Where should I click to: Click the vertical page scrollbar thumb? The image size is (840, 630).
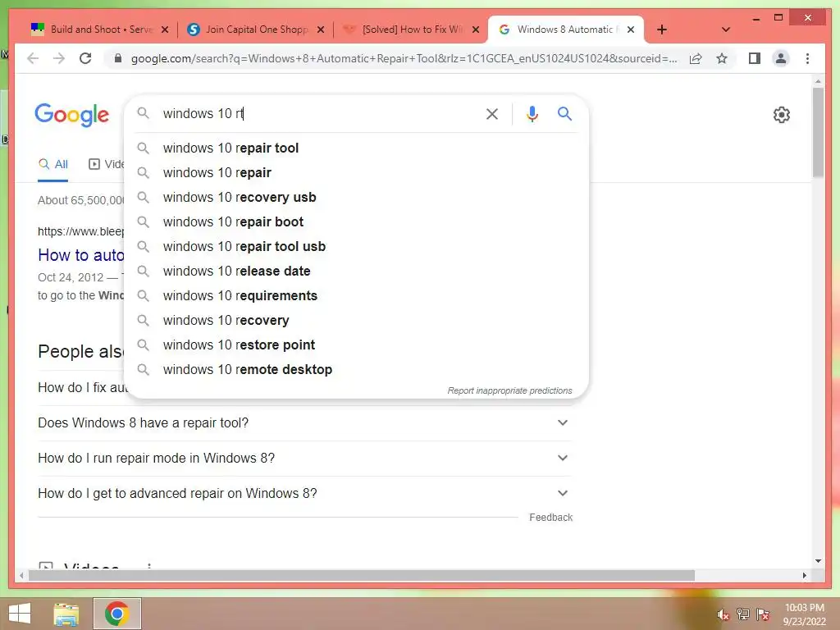click(x=818, y=132)
